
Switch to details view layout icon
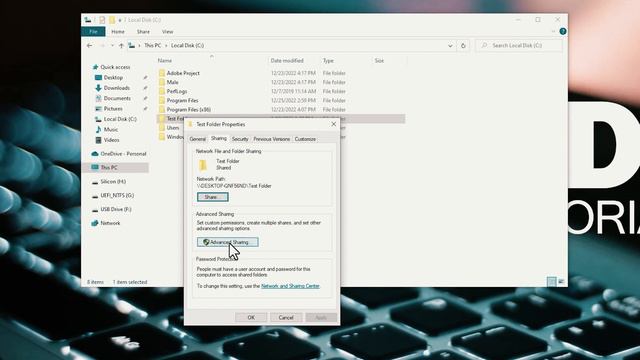point(551,282)
